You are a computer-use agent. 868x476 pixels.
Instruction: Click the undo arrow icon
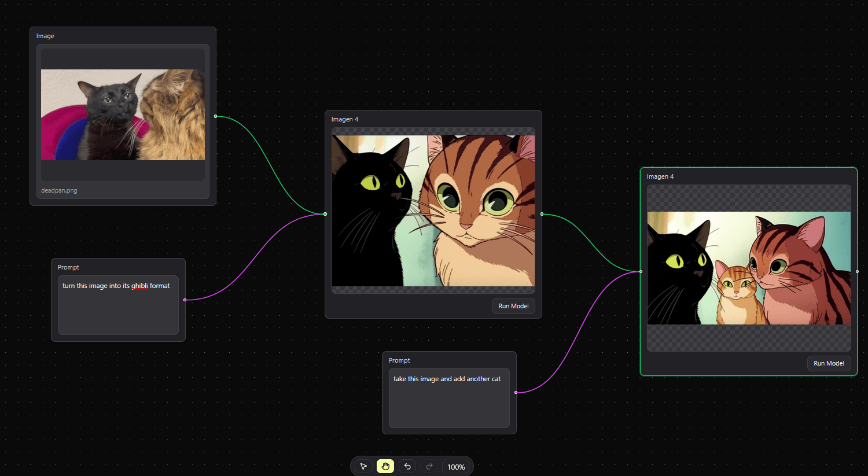pos(407,466)
